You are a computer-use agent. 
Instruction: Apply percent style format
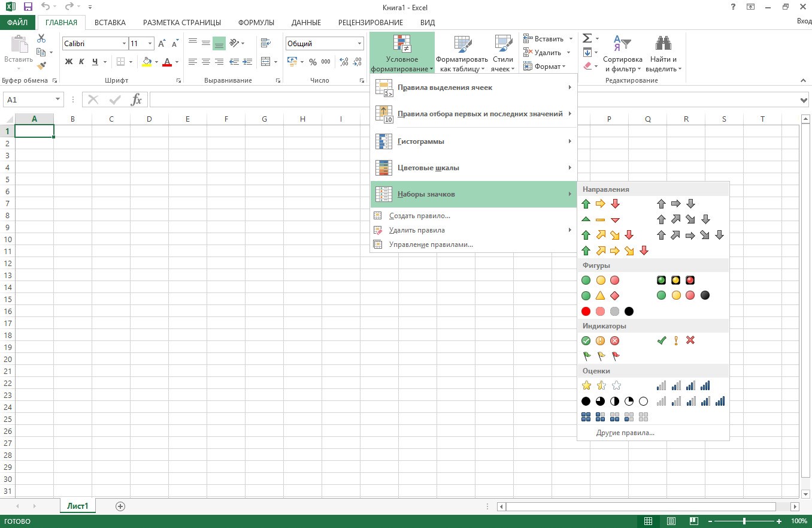coord(313,62)
